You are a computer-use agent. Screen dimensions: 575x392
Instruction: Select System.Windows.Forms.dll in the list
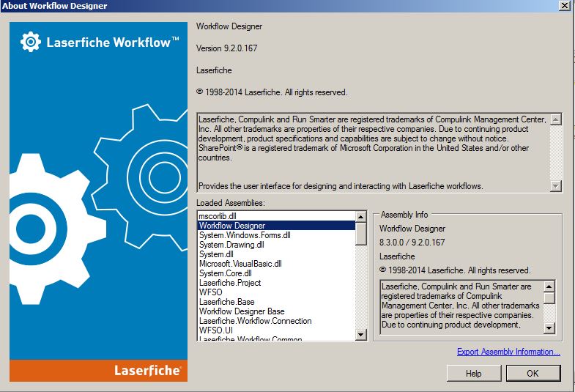pos(276,235)
